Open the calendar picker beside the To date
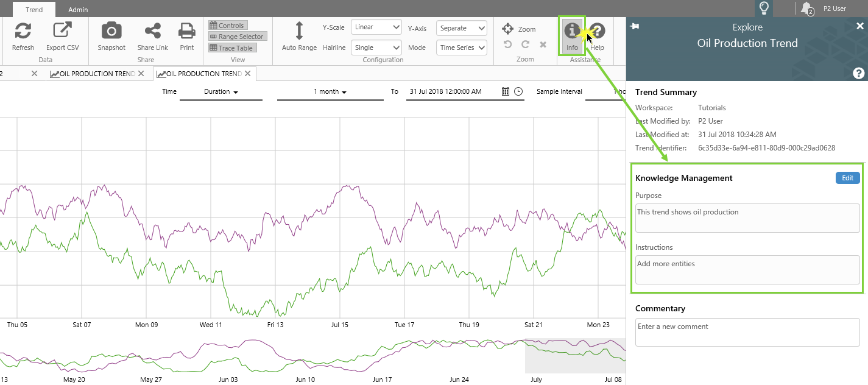This screenshot has width=868, height=385. (x=505, y=91)
